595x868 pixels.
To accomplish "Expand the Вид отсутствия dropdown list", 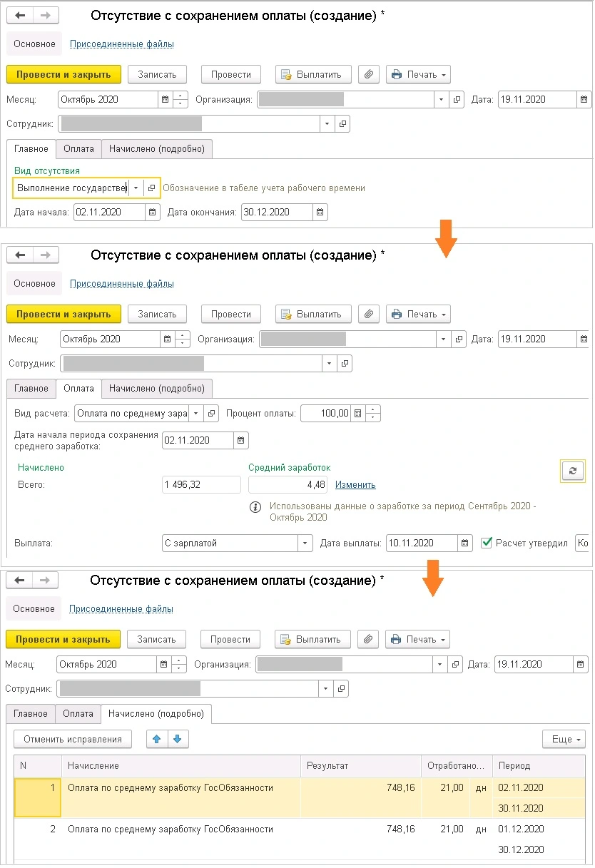I will (136, 188).
